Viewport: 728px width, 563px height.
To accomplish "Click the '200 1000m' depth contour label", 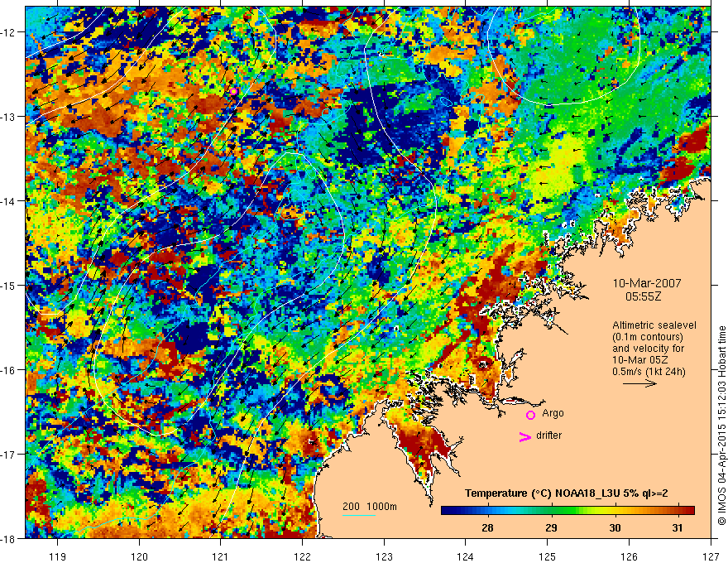I will pyautogui.click(x=370, y=507).
